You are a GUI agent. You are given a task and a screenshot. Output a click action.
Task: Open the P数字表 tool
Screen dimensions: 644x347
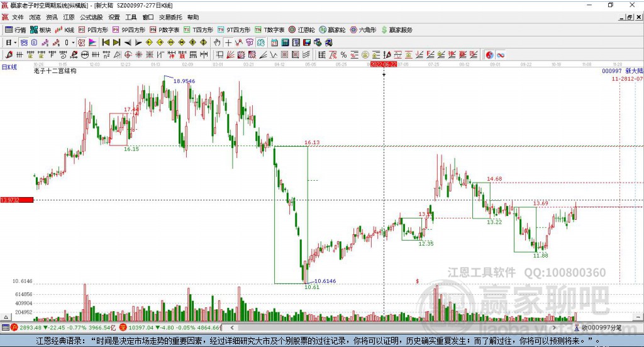click(164, 30)
